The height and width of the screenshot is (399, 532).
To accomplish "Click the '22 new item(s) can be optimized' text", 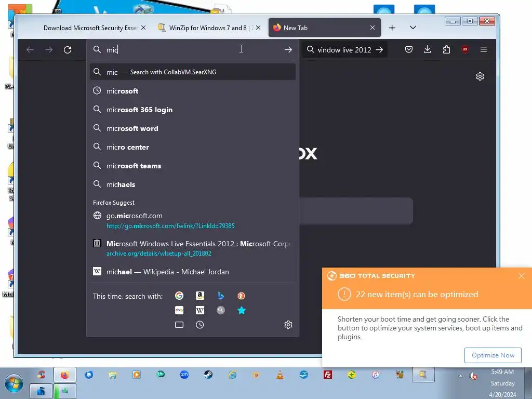I will pos(417,294).
